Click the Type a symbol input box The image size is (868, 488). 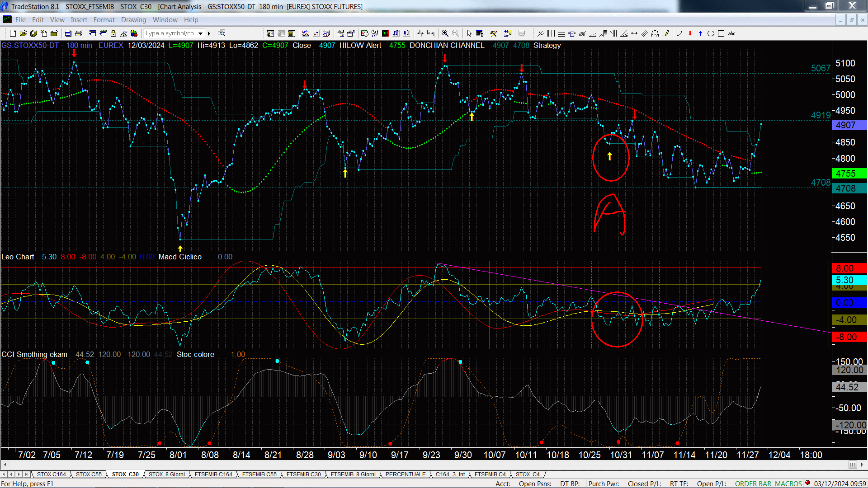(x=170, y=33)
